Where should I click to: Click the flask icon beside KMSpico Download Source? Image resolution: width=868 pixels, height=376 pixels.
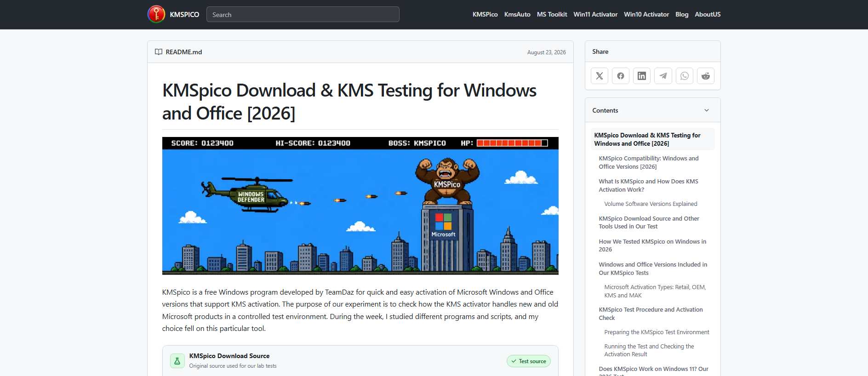click(x=177, y=361)
